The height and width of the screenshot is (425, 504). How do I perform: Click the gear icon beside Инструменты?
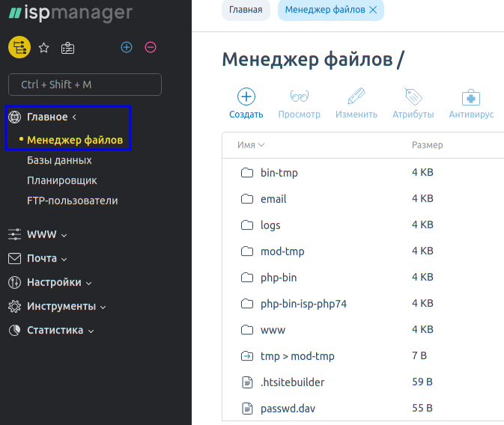14,307
